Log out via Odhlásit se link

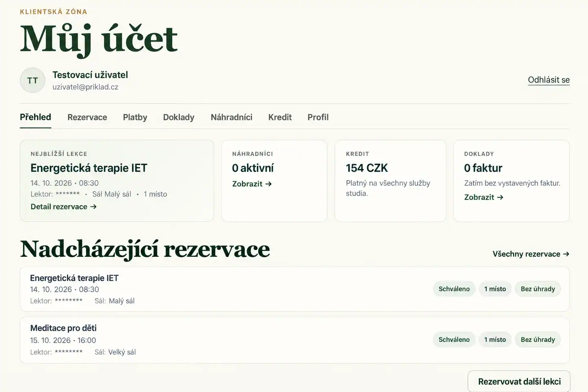tap(548, 80)
